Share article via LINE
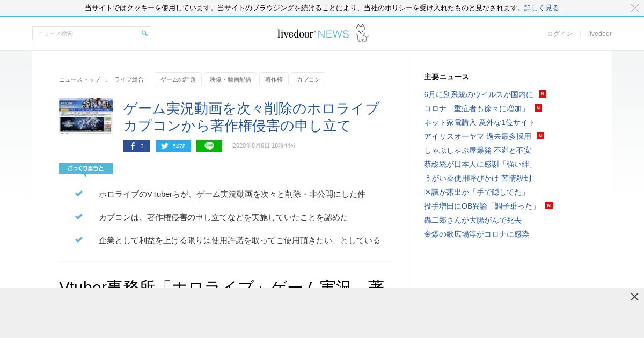Viewport: 644px width, 338px height. (x=209, y=146)
